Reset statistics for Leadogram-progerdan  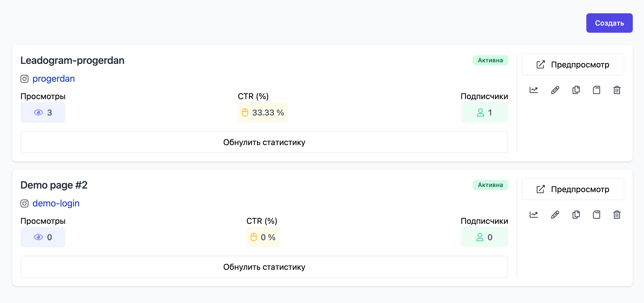[x=264, y=142]
